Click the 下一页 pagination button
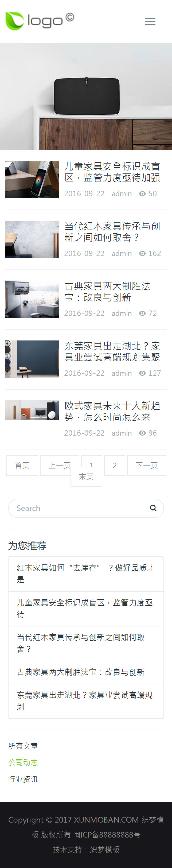 pyautogui.click(x=146, y=465)
